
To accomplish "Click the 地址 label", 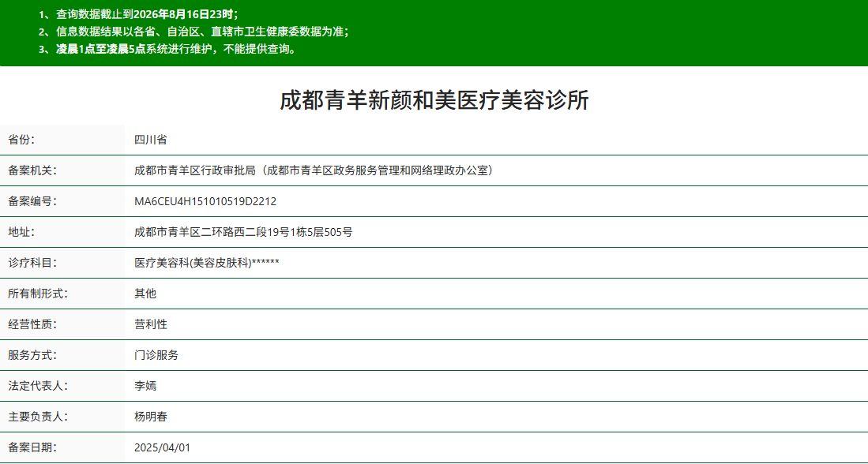I will point(21,232).
